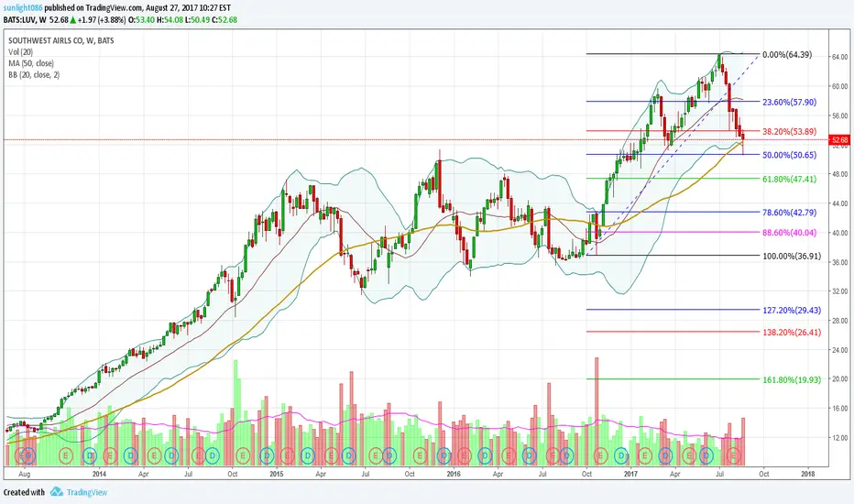Click the 127.20%(29.43) Fibonacci label
Image resolution: width=854 pixels, height=504 pixels.
tap(792, 311)
